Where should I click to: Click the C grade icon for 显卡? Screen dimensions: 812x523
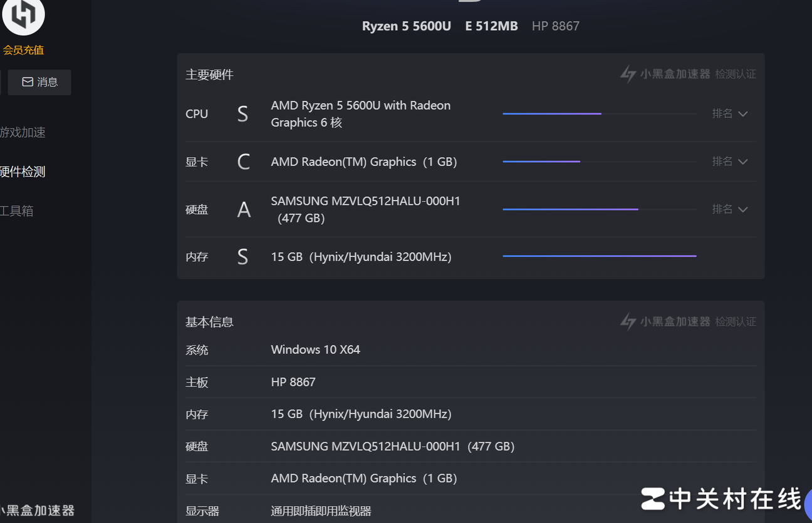point(243,162)
